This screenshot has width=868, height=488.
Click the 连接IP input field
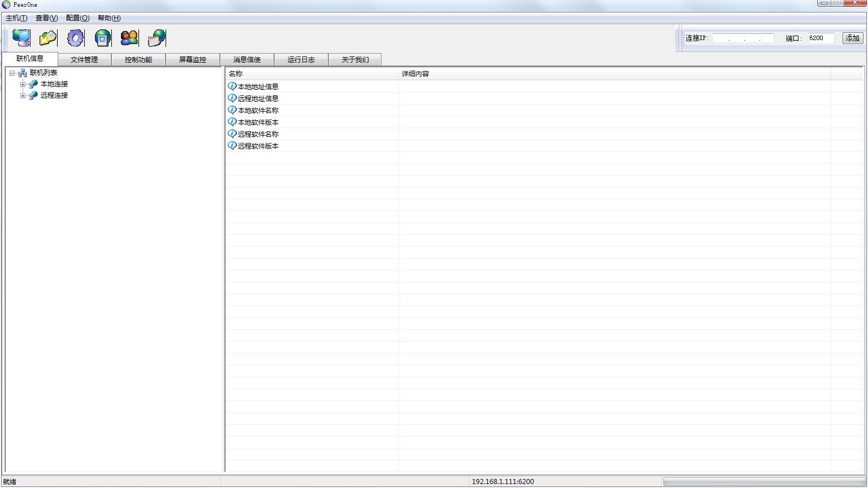point(743,38)
